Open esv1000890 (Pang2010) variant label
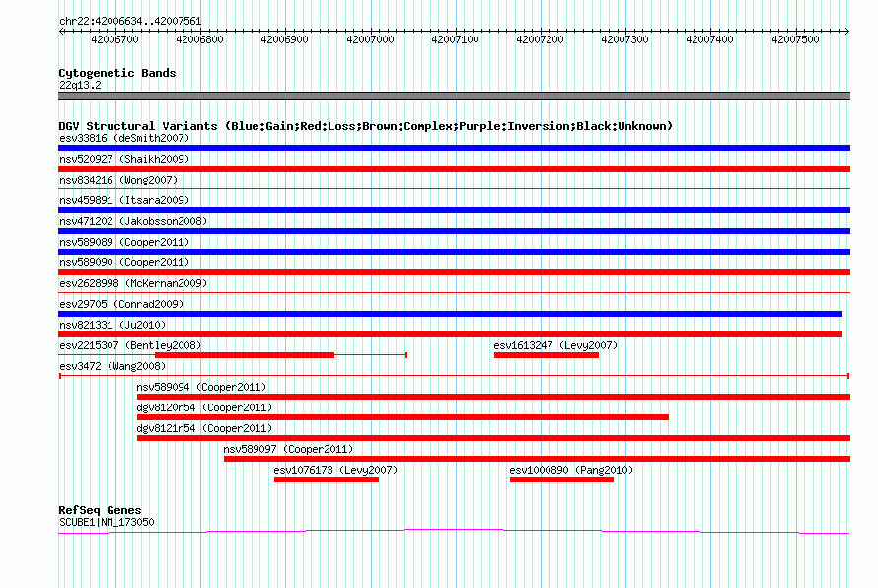This screenshot has height=588, width=878. pos(571,470)
